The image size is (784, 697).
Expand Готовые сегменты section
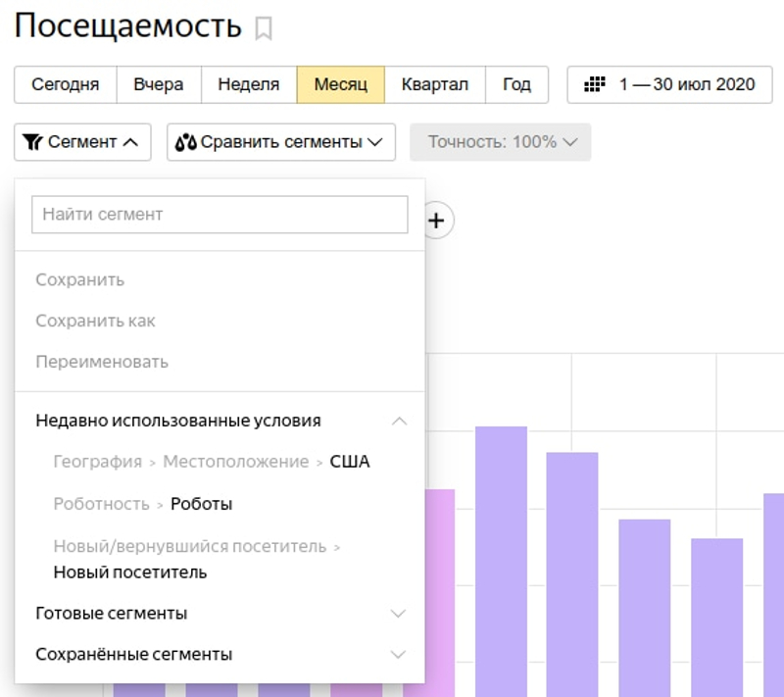[x=220, y=614]
